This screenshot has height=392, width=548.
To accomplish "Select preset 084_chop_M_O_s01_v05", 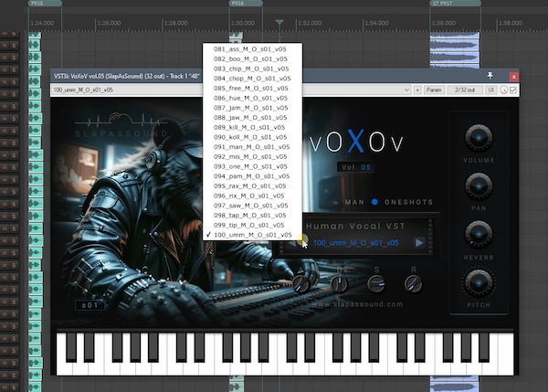I will pos(252,79).
